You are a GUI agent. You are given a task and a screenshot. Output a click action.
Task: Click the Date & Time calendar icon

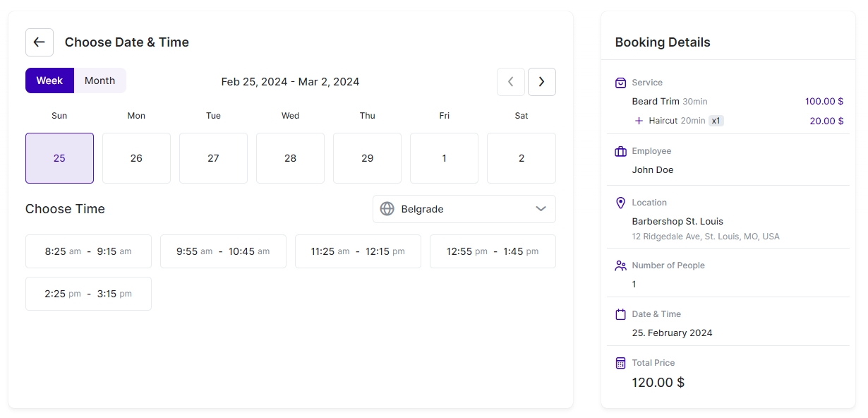[x=620, y=314]
